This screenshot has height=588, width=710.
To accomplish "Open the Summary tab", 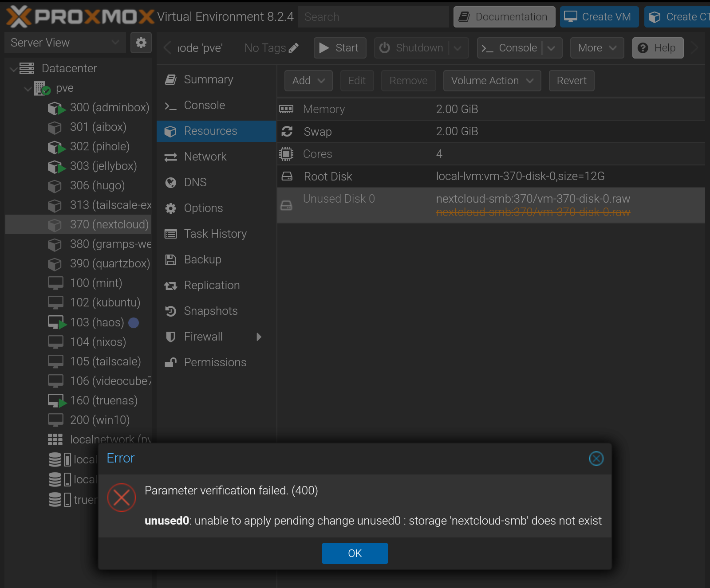I will pos(217,80).
